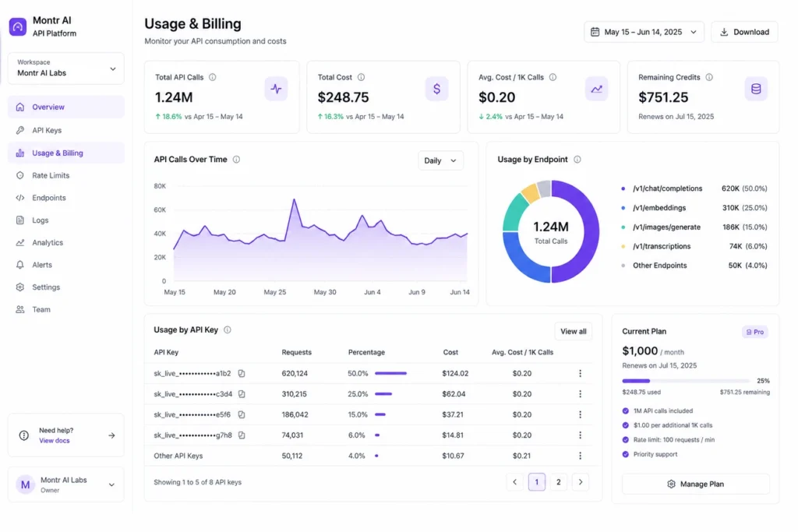Click the 620,124 requests cell
This screenshot has height=532, width=798.
click(x=295, y=373)
